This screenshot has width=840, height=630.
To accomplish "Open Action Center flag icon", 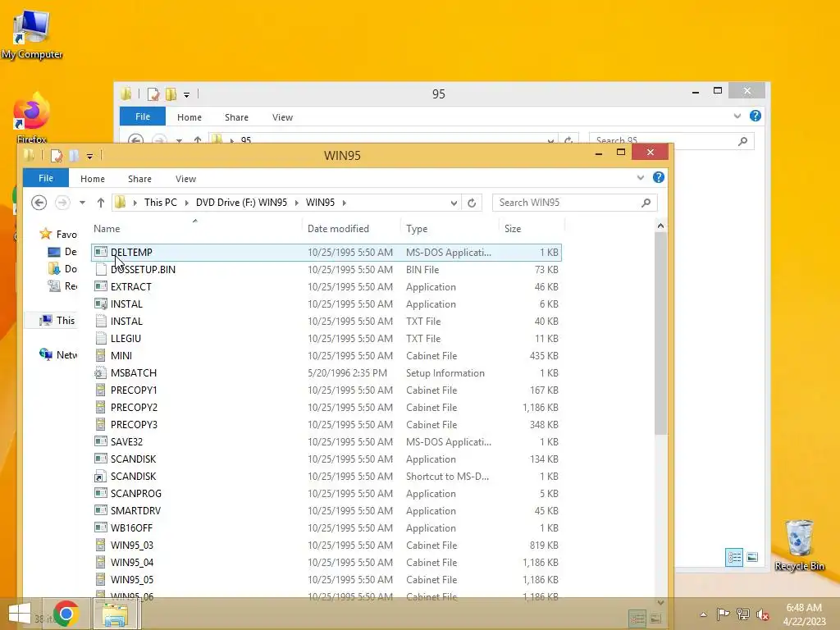I will pyautogui.click(x=723, y=614).
